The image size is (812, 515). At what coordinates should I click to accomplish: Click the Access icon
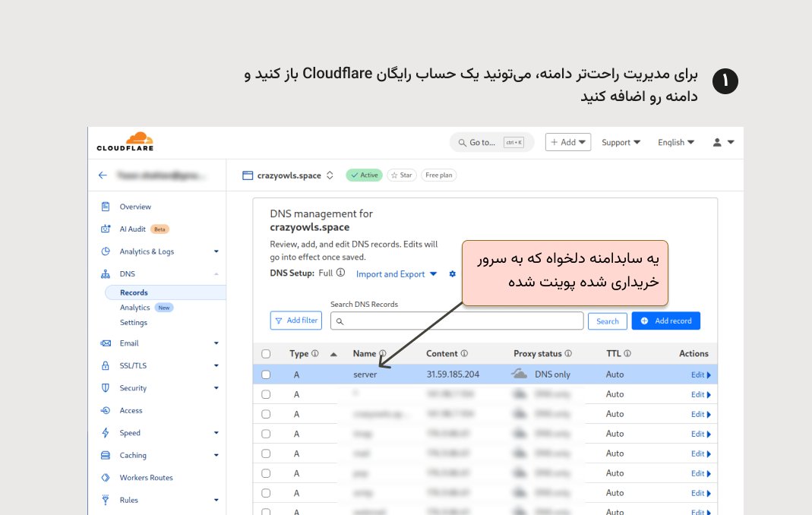point(106,410)
